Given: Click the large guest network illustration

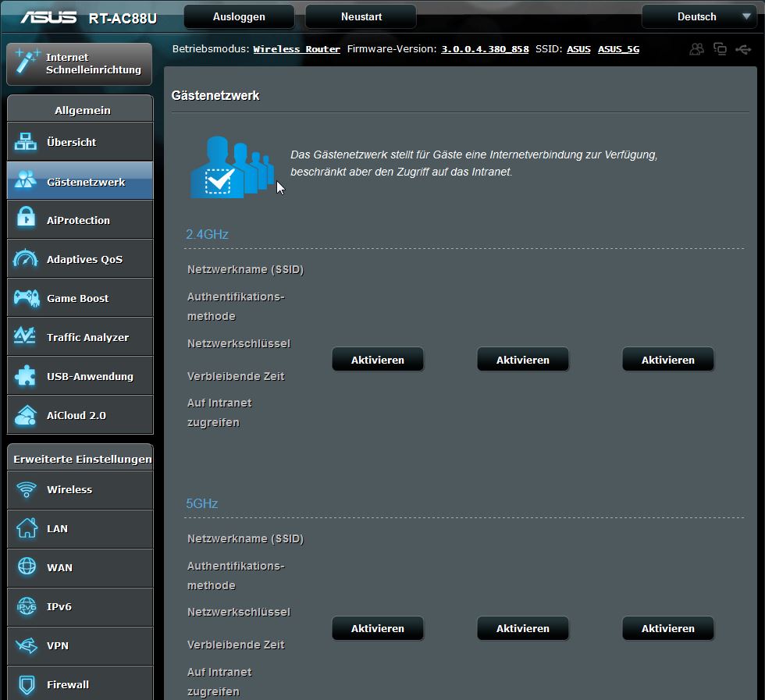Looking at the screenshot, I should tap(232, 167).
